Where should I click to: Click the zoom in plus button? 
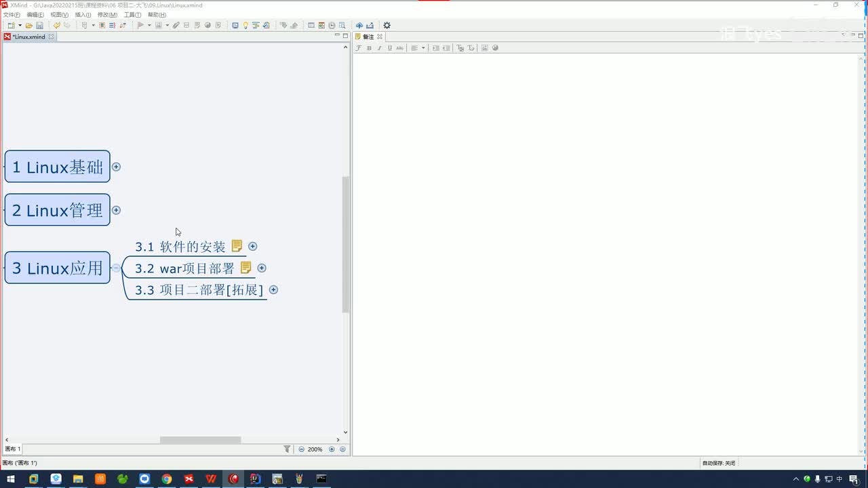pos(332,449)
